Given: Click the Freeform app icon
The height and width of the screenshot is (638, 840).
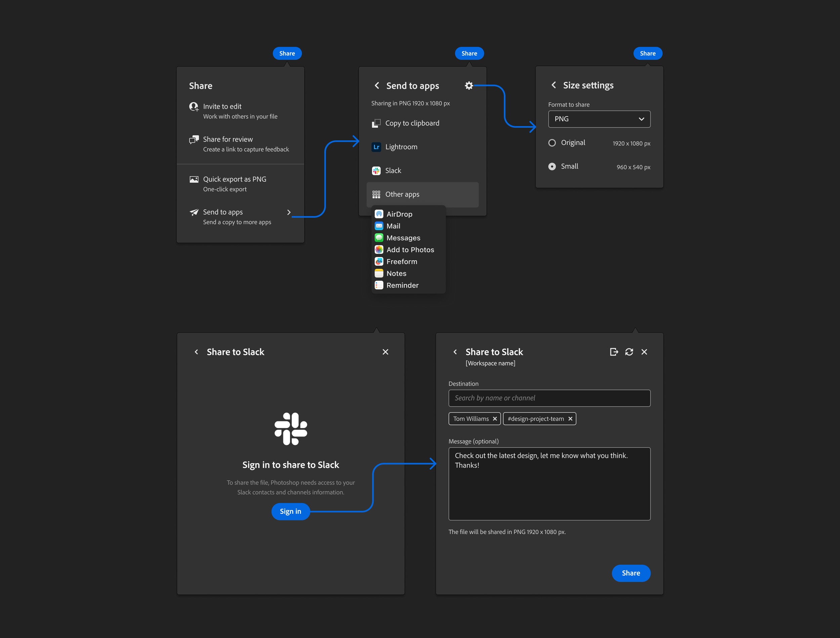Looking at the screenshot, I should (x=379, y=262).
